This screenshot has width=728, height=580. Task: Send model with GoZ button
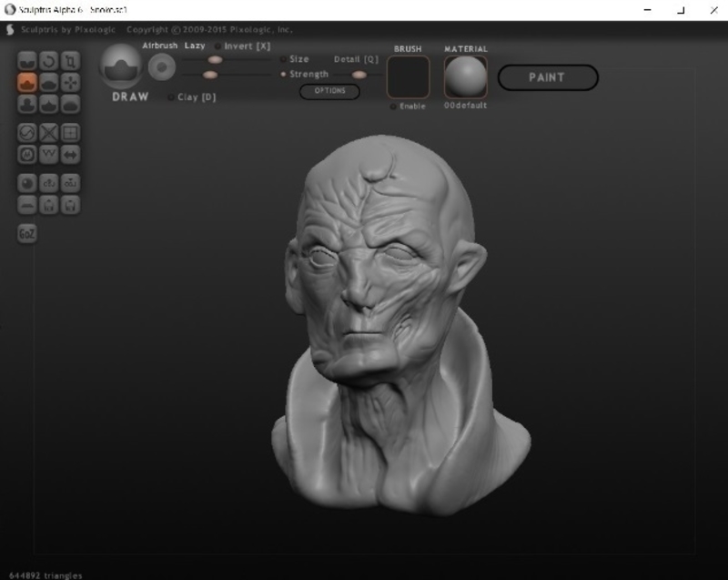(x=27, y=234)
